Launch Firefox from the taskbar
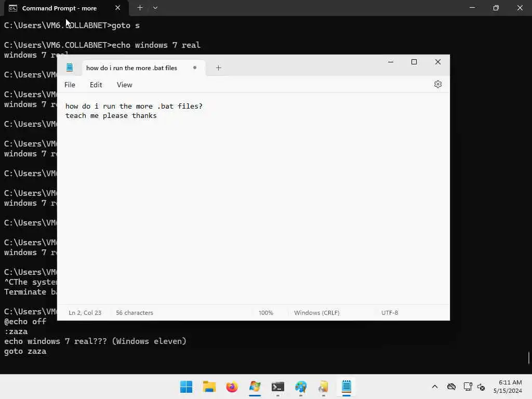The height and width of the screenshot is (399, 532). pyautogui.click(x=232, y=387)
